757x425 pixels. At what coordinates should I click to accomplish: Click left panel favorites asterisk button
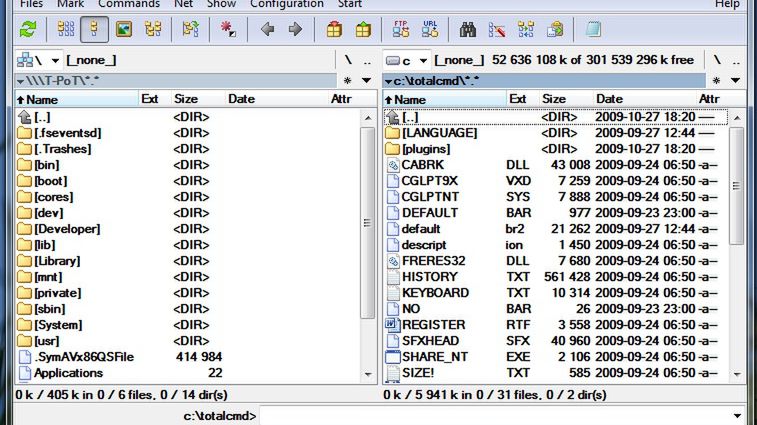click(347, 81)
